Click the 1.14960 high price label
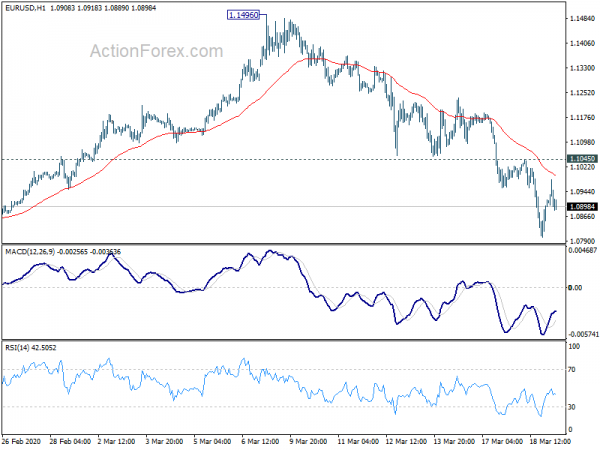600x450 pixels. pos(243,15)
